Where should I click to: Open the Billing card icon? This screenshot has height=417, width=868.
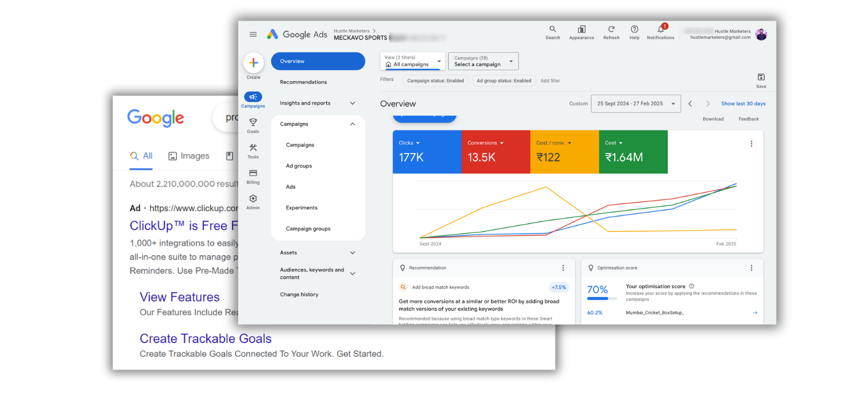pyautogui.click(x=253, y=173)
